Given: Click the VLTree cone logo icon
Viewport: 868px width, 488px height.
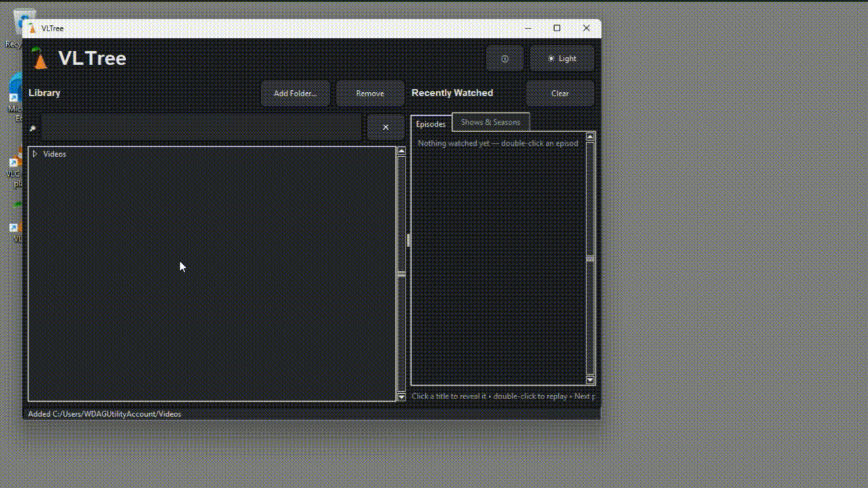Looking at the screenshot, I should 40,58.
